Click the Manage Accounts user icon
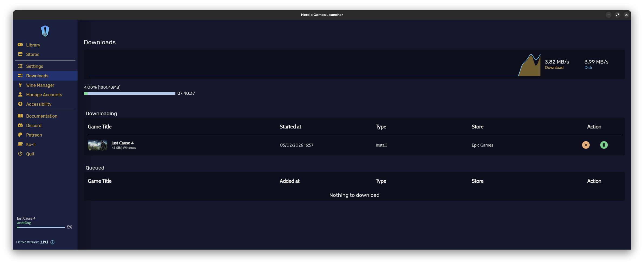 pyautogui.click(x=20, y=94)
